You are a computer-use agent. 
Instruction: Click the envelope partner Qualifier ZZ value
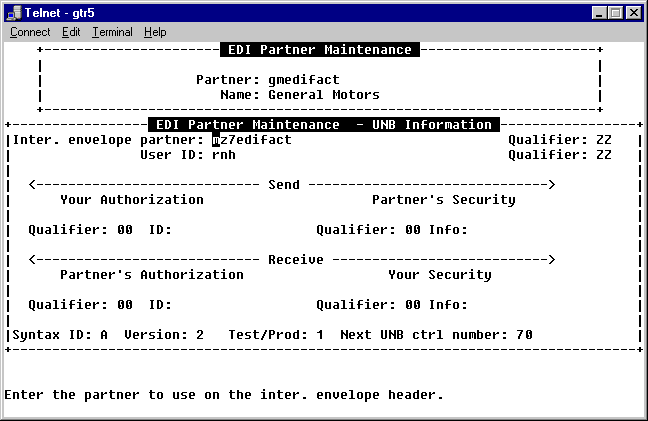603,140
